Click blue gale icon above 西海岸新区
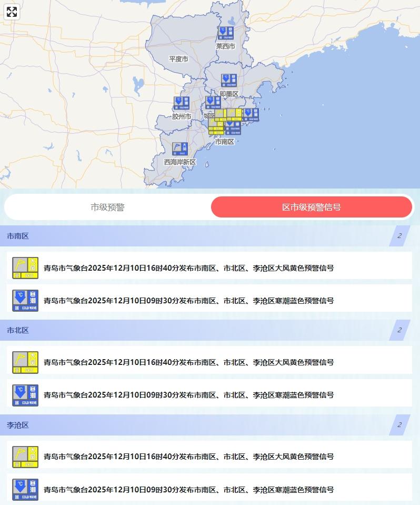Viewport: 420px width, 505px height. tap(180, 149)
